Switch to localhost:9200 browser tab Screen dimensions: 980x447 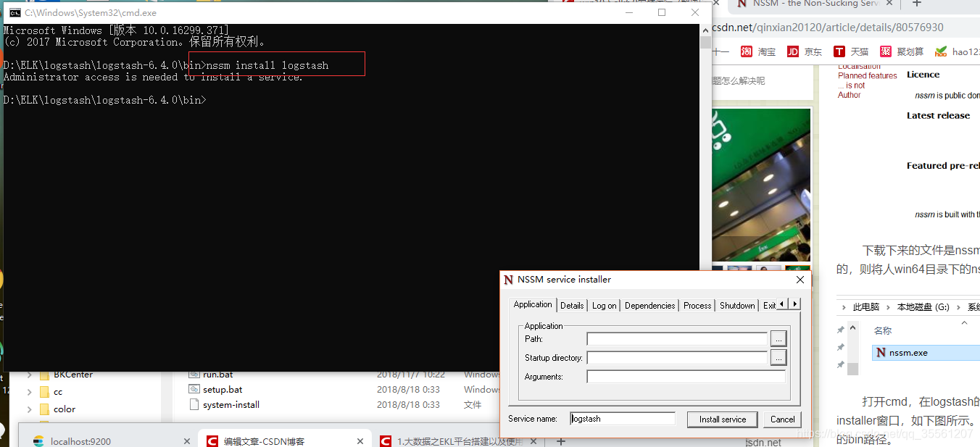(x=80, y=441)
